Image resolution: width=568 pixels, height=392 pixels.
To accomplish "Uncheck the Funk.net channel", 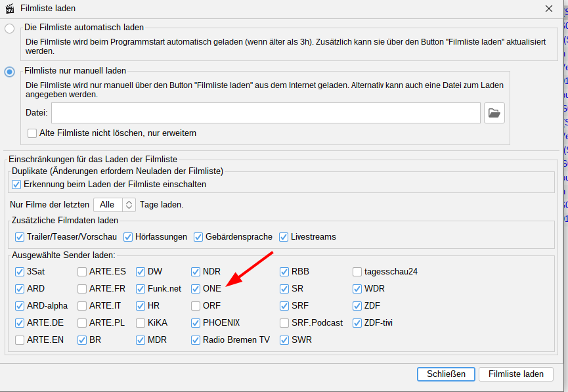I will [141, 289].
